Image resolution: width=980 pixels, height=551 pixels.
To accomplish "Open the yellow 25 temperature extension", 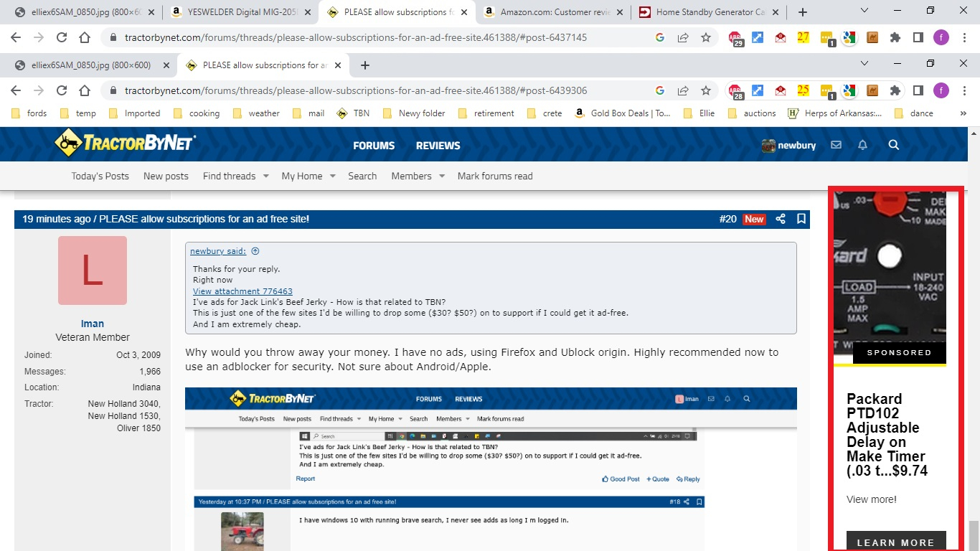I will [x=804, y=90].
